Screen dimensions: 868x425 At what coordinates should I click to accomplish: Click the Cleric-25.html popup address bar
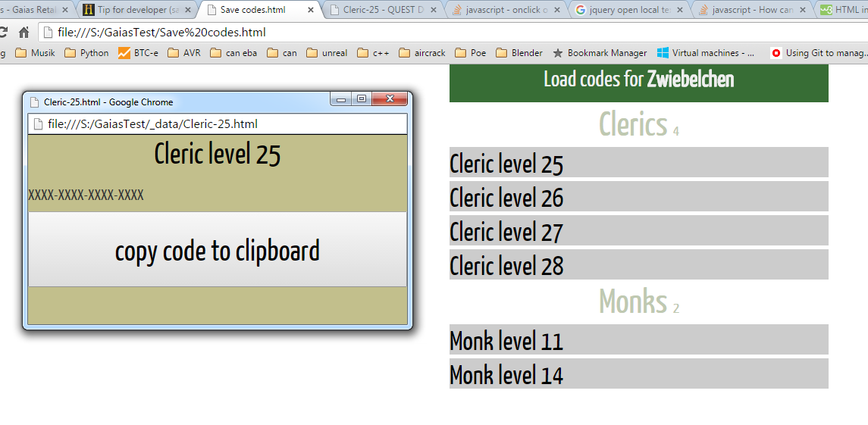218,124
